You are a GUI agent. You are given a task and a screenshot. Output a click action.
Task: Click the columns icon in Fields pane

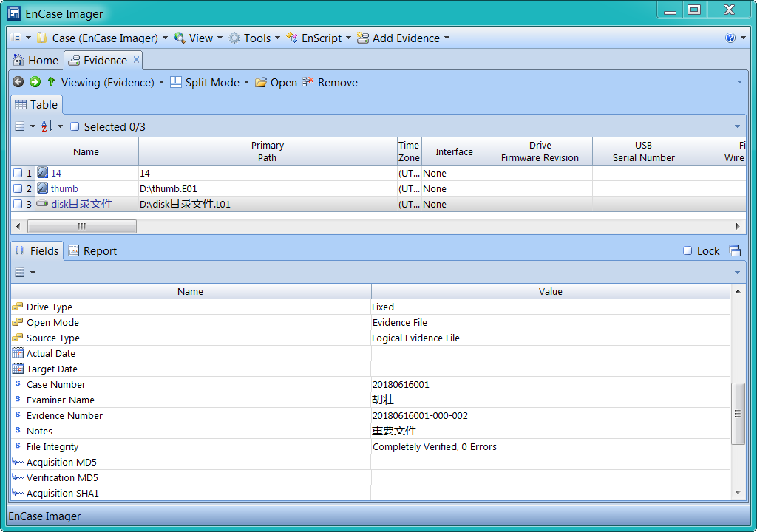pyautogui.click(x=20, y=272)
